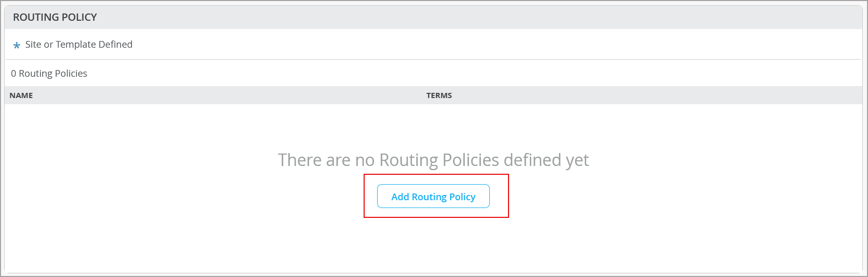Click the 0 Routing Policies count text
Screen dimensions: 868x277
(x=49, y=74)
